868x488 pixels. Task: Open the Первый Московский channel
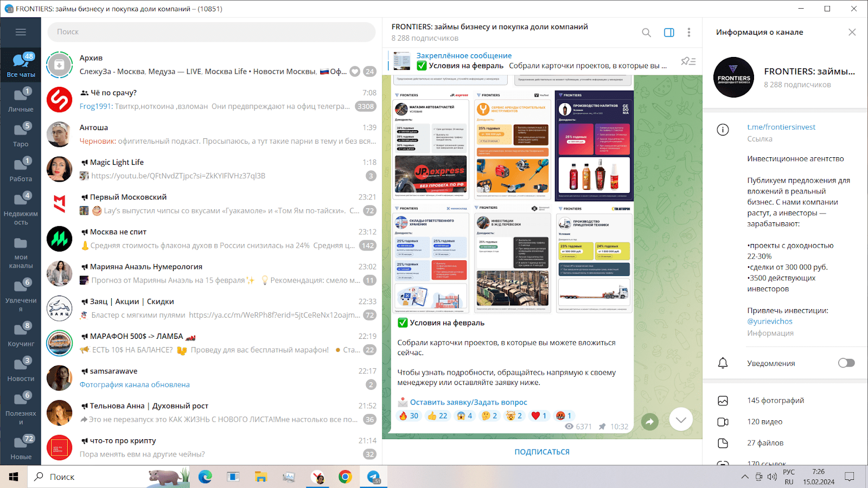(x=212, y=204)
